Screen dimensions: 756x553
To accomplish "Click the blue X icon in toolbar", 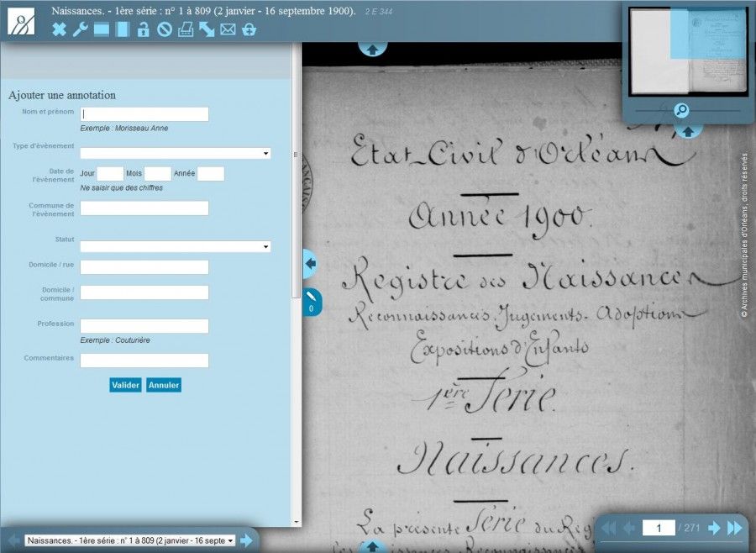I will 59,30.
